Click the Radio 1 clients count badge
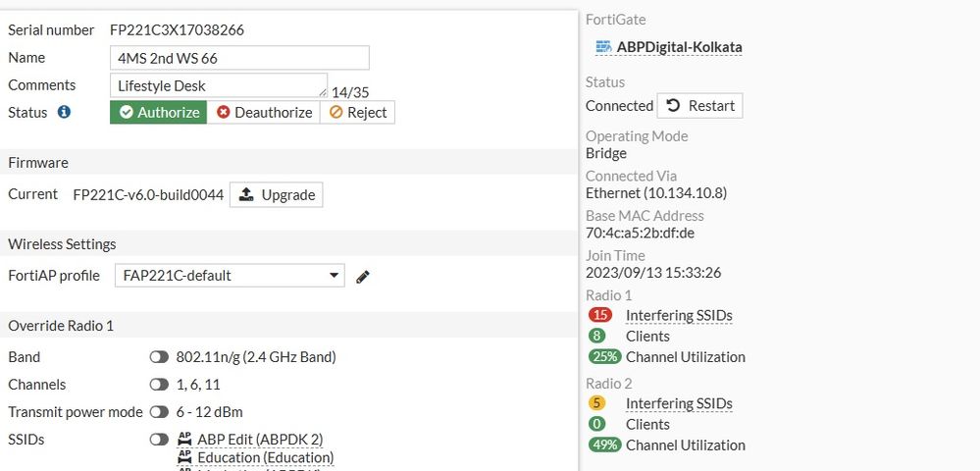Screen dimensions: 980x471 coord(597,337)
